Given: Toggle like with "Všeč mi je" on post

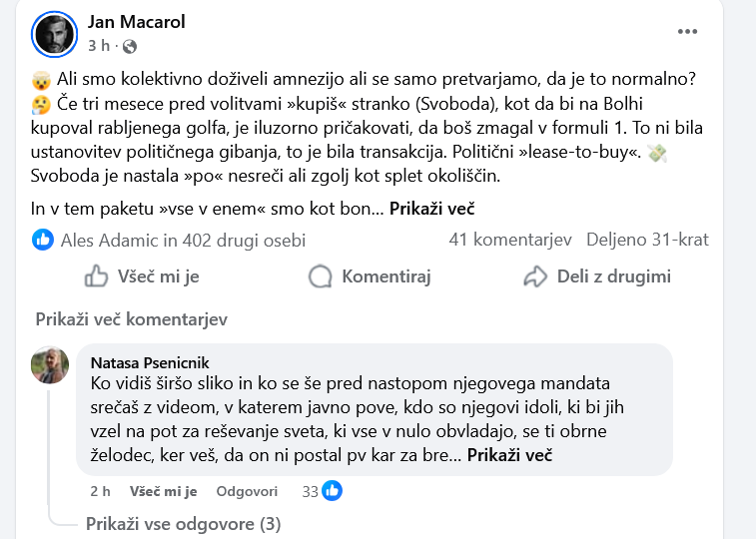Looking at the screenshot, I should 142,276.
